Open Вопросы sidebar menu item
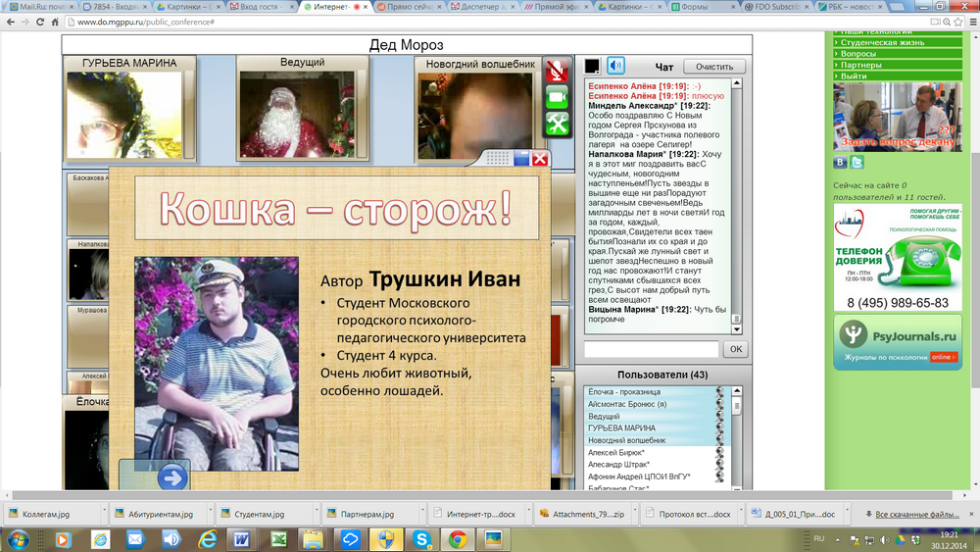980x552 pixels. pyautogui.click(x=898, y=54)
